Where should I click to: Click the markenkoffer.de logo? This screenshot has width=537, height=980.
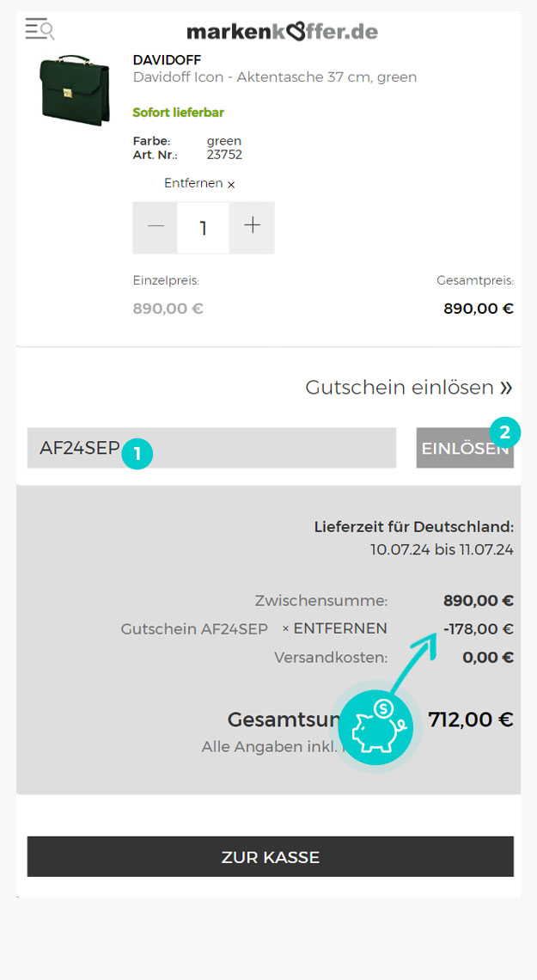(x=282, y=31)
